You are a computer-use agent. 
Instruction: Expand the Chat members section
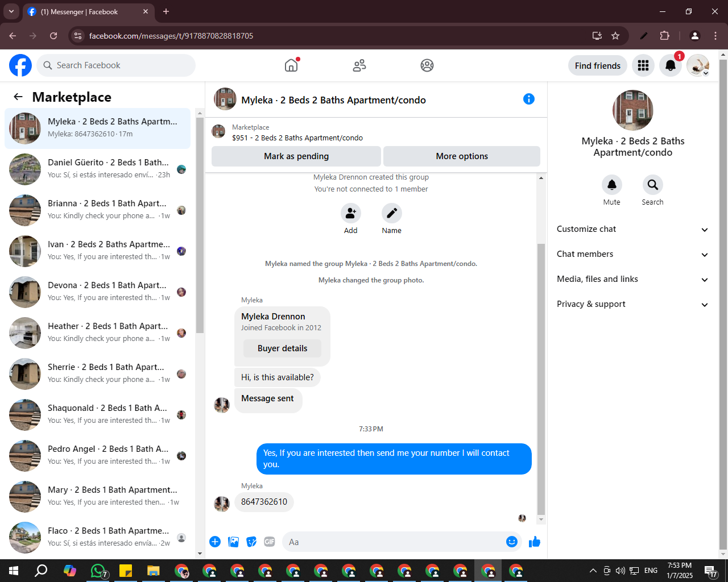pos(632,254)
